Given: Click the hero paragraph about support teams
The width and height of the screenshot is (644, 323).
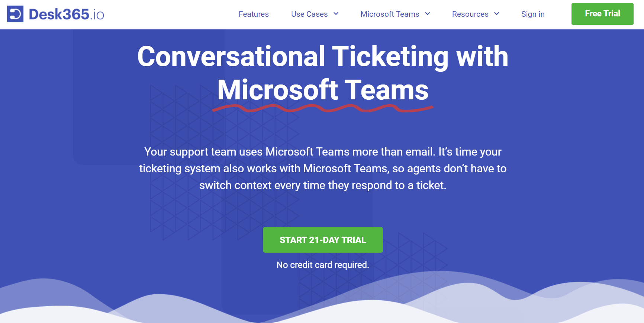Looking at the screenshot, I should pyautogui.click(x=323, y=168).
